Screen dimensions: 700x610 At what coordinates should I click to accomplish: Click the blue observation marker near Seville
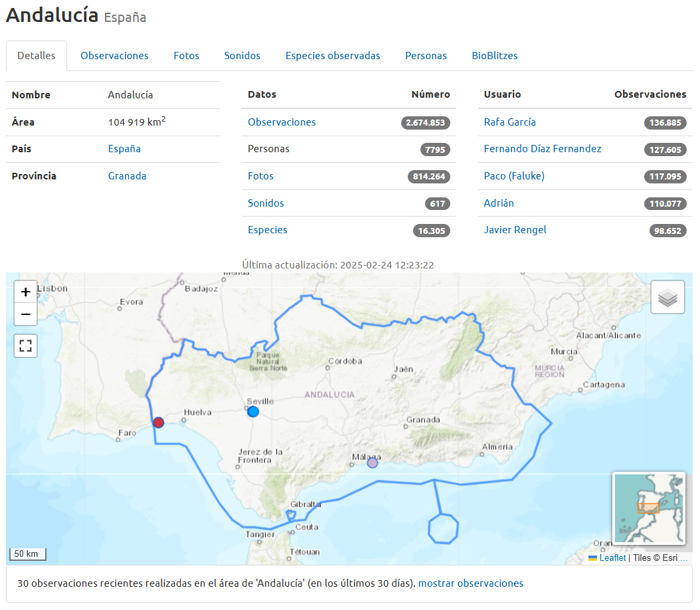click(x=253, y=412)
